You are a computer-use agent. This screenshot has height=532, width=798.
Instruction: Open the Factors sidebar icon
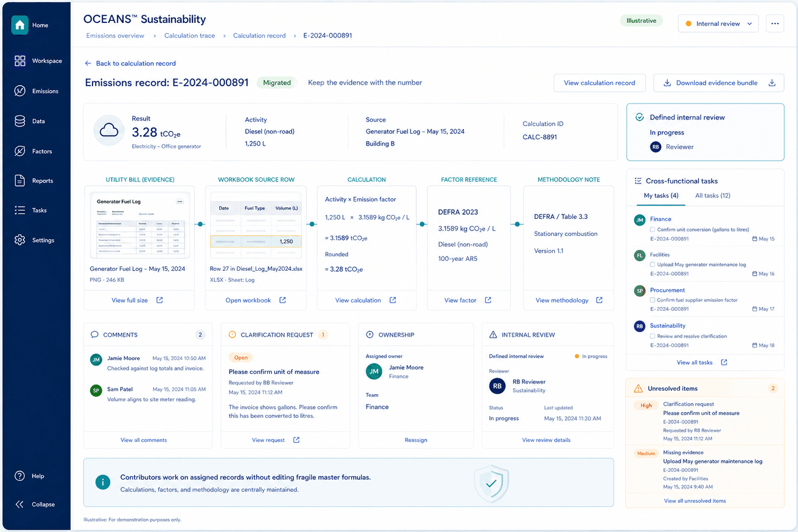(x=20, y=151)
